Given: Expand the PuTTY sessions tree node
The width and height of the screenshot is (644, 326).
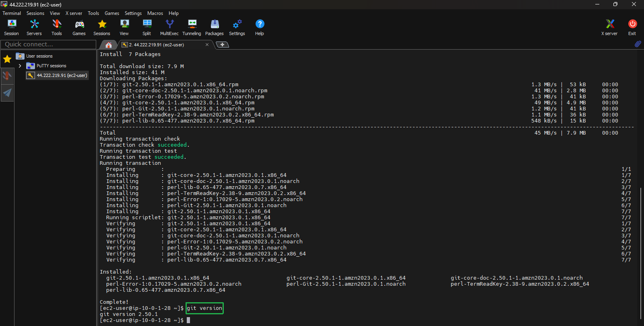Looking at the screenshot, I should pyautogui.click(x=20, y=66).
